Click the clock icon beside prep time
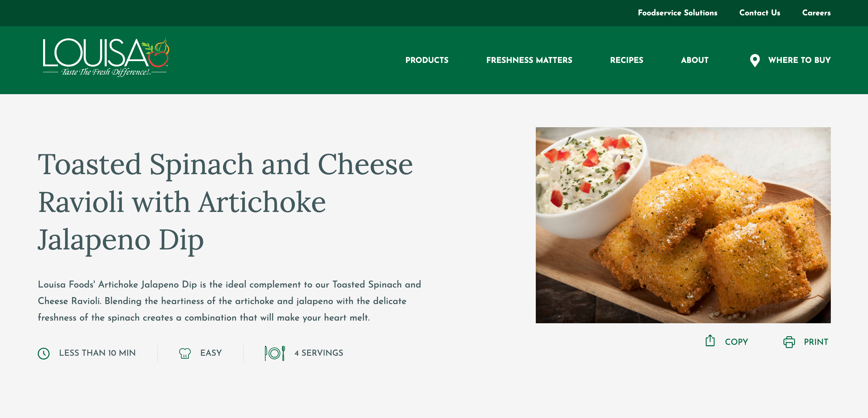This screenshot has height=418, width=868. [x=44, y=353]
